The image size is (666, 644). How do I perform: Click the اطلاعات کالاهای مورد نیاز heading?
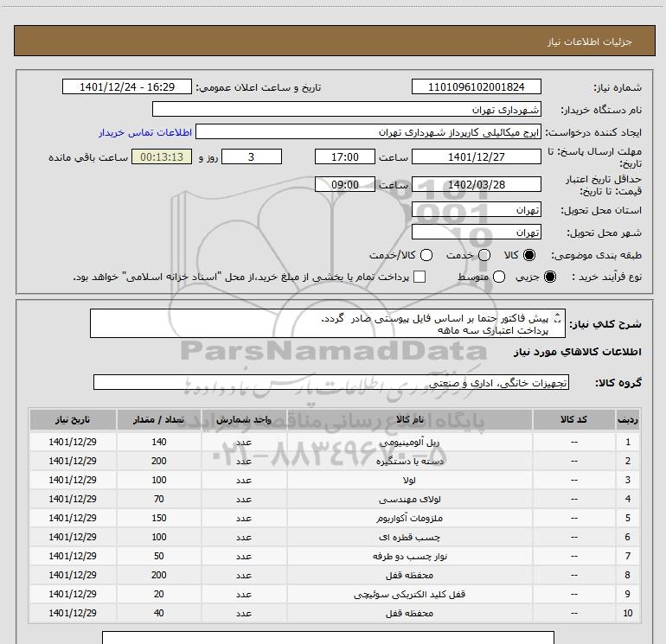pyautogui.click(x=578, y=353)
